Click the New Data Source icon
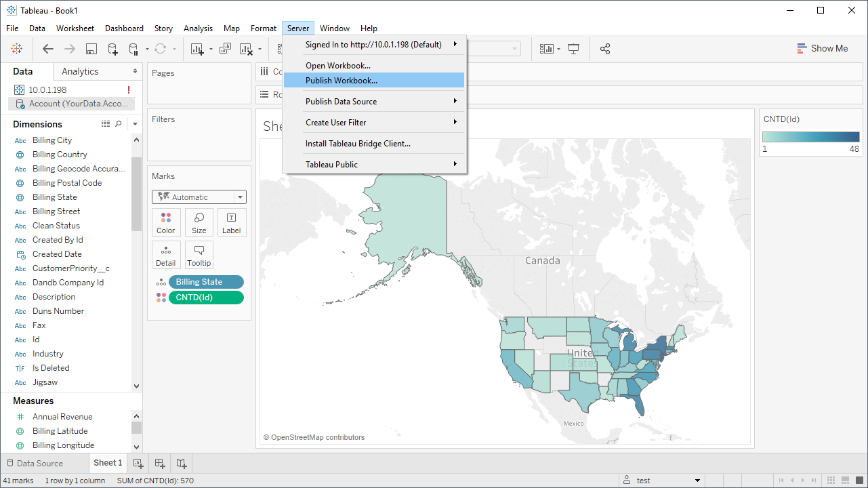868x488 pixels. [112, 49]
